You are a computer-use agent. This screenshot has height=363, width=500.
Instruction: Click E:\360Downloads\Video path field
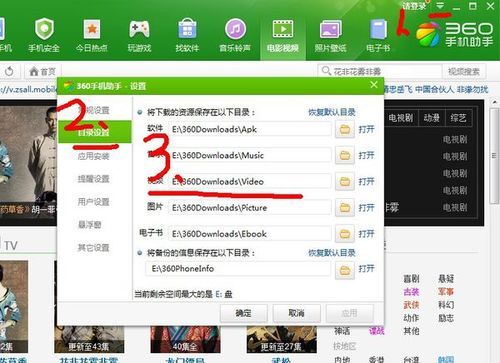coord(250,182)
